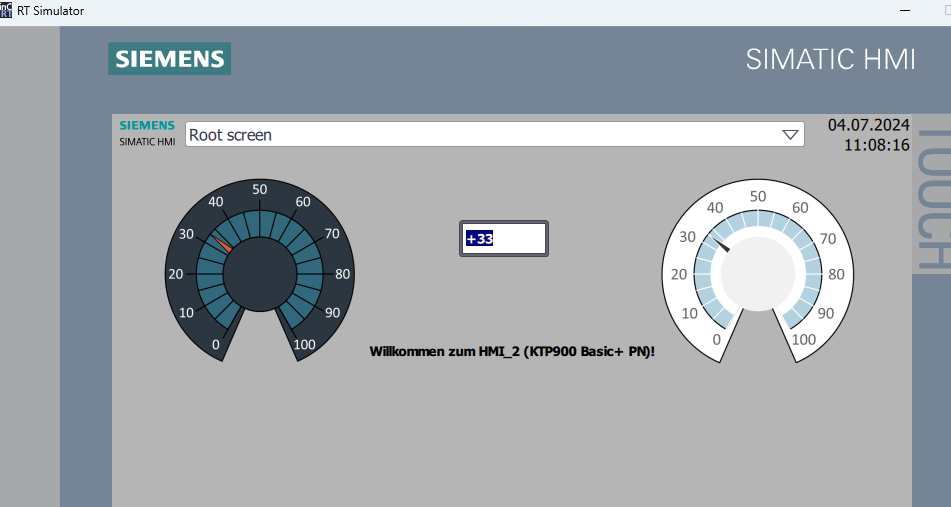Open the Root screen selection dropdown

(494, 135)
